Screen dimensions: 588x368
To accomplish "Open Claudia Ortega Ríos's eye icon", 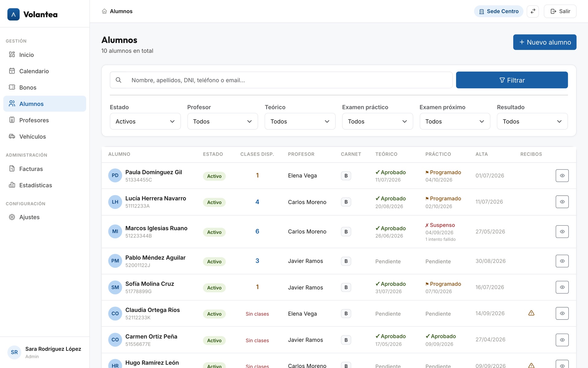I will click(x=562, y=313).
